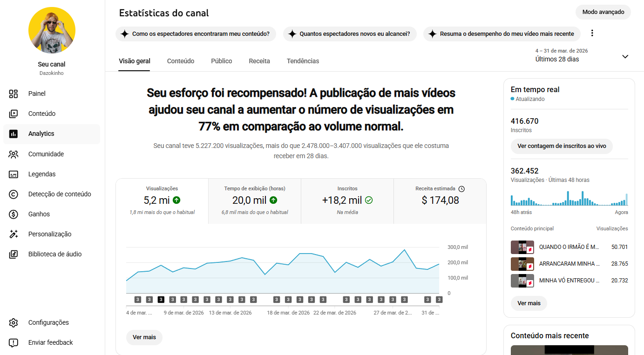
Task: Open the Público tab
Action: [x=222, y=61]
